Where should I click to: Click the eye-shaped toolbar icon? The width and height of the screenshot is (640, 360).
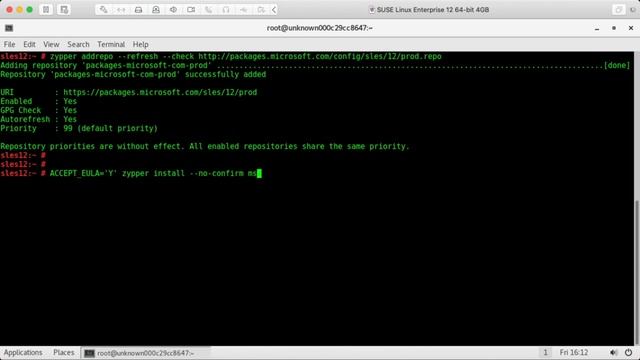pyautogui.click(x=173, y=9)
